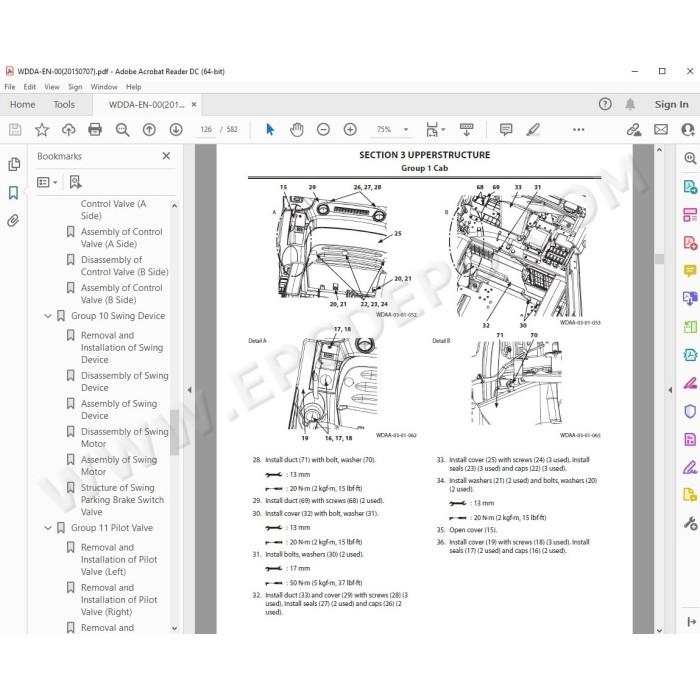Close the WDDA-EN-00 document tab
Viewport: 700px width, 700px height.
[194, 104]
